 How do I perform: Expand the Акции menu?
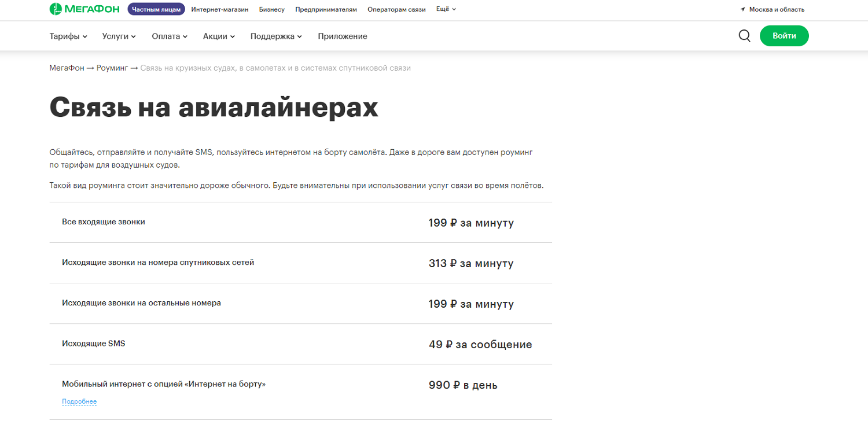pyautogui.click(x=219, y=36)
